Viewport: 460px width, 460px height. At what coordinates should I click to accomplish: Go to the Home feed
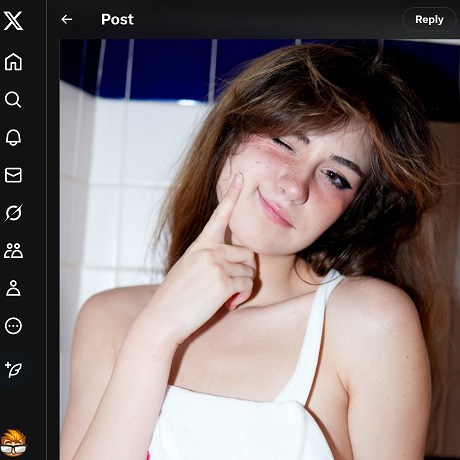pyautogui.click(x=13, y=62)
